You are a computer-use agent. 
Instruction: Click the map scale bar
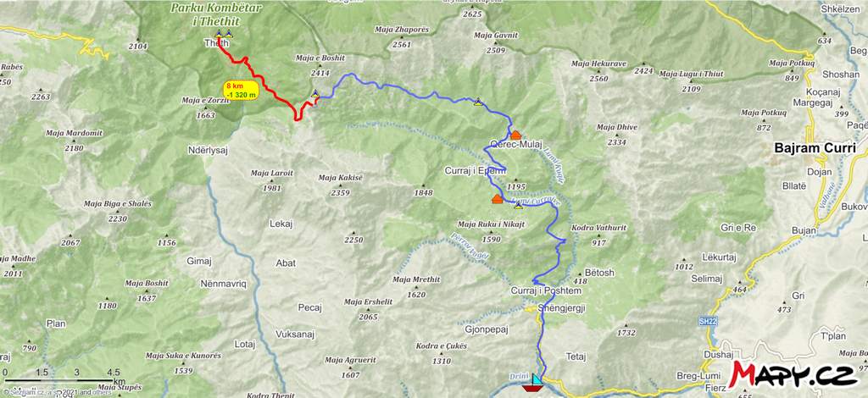coord(62,380)
